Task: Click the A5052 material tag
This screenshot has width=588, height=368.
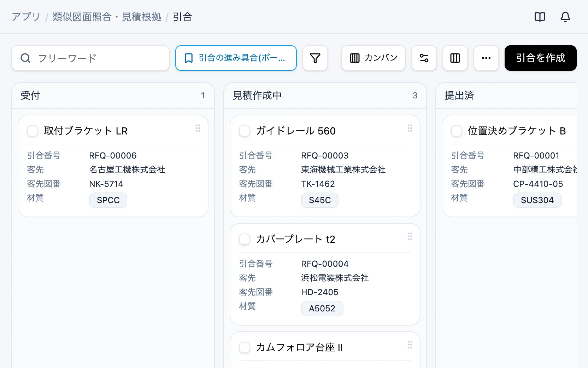Action: click(322, 309)
